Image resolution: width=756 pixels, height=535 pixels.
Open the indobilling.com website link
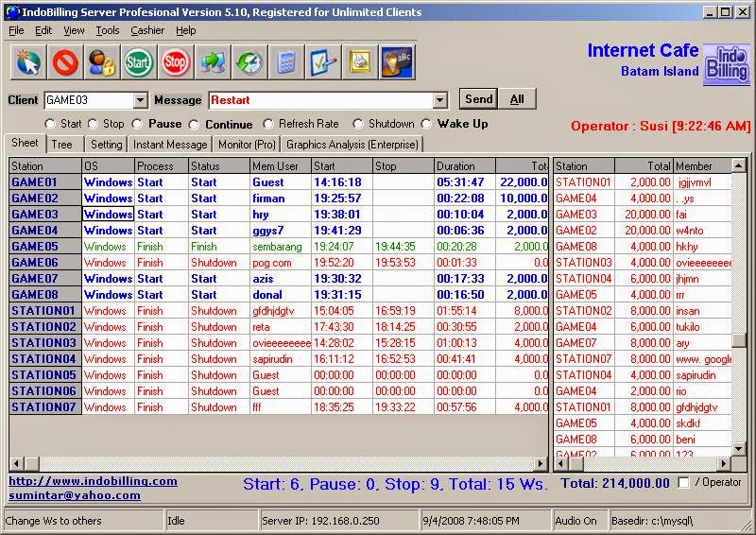[93, 481]
